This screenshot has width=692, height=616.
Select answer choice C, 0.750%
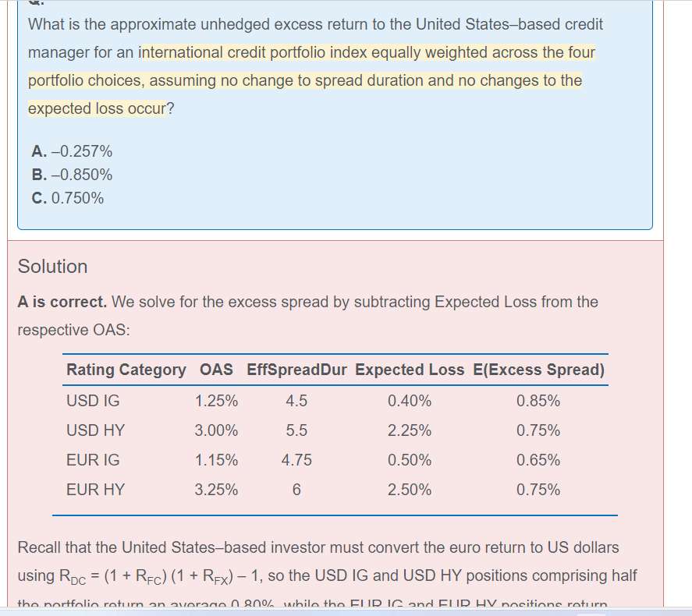tap(68, 198)
